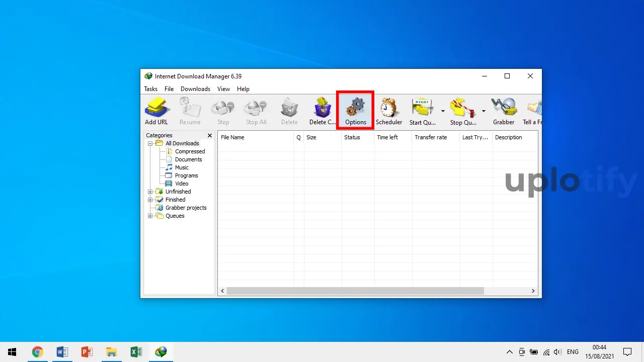Screen dimensions: 644x362
Task: Close the Categories panel
Action: (x=209, y=135)
